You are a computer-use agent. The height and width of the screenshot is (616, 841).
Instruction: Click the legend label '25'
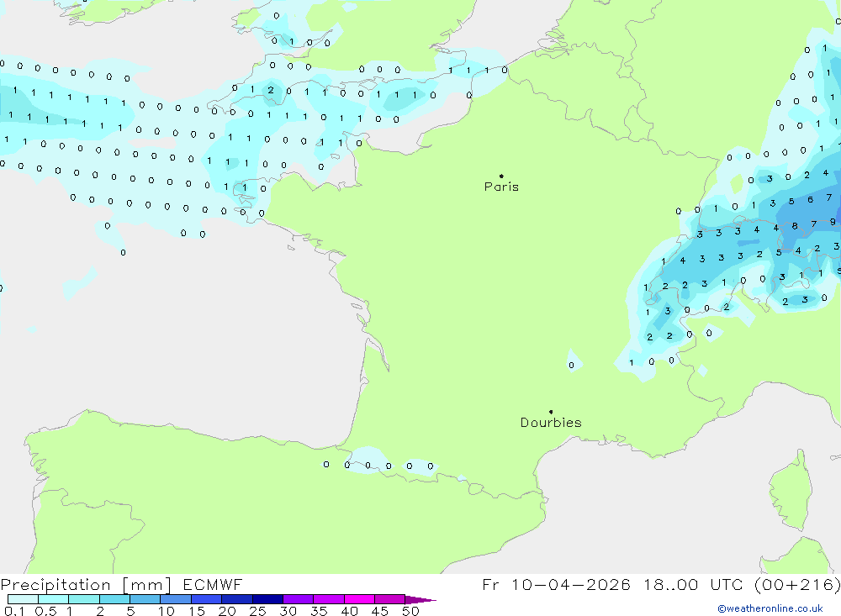258,611
